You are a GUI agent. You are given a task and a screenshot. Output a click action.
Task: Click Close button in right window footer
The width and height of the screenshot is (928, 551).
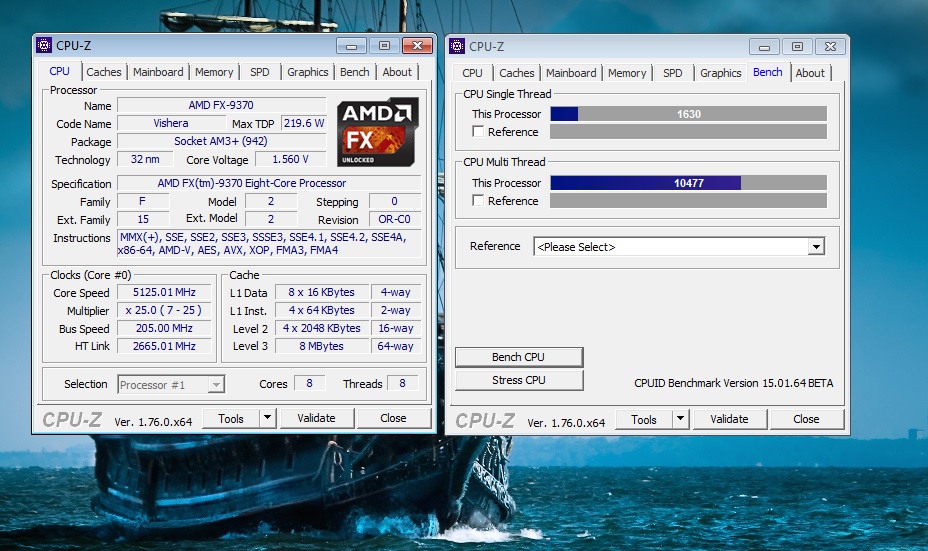pos(806,419)
